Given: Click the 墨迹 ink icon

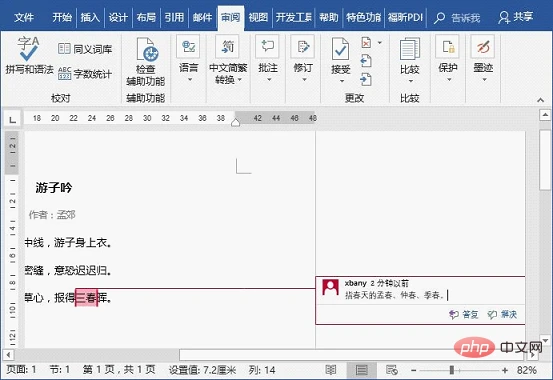Looking at the screenshot, I should point(483,46).
